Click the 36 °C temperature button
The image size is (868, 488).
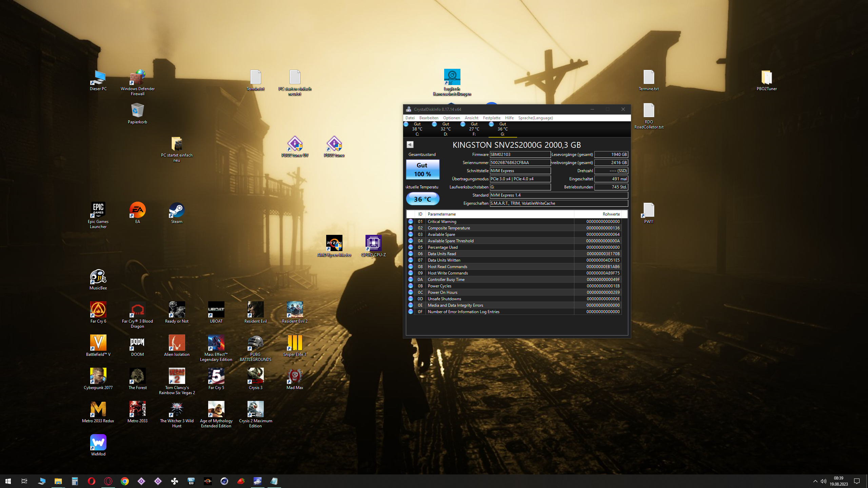point(422,199)
